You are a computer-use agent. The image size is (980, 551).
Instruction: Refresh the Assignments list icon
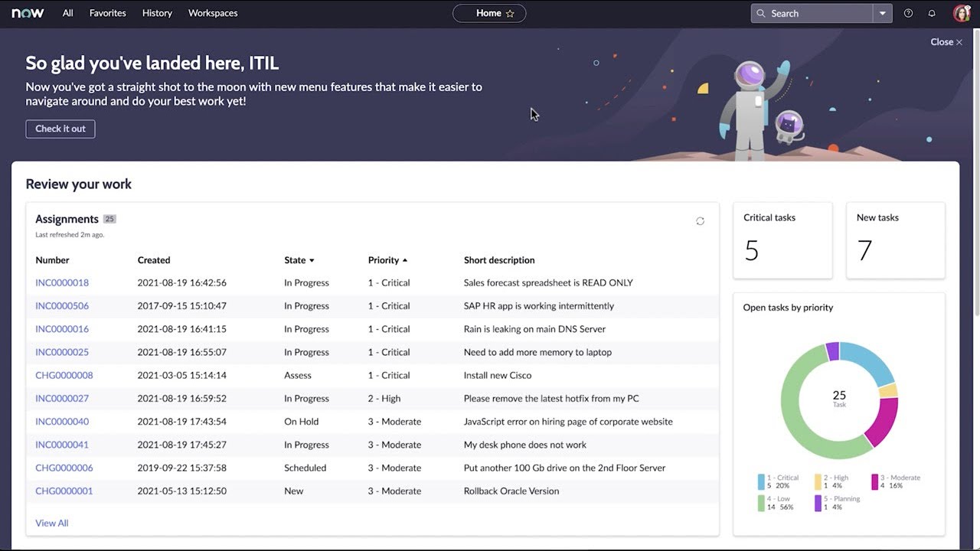tap(700, 221)
